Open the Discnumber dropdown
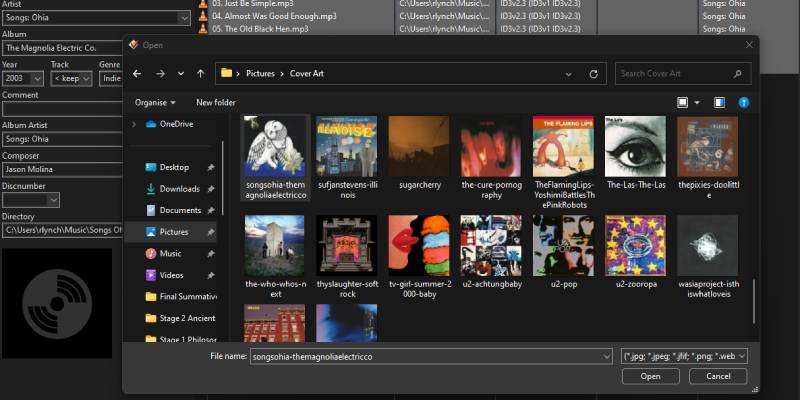This screenshot has height=400, width=800. 54,200
